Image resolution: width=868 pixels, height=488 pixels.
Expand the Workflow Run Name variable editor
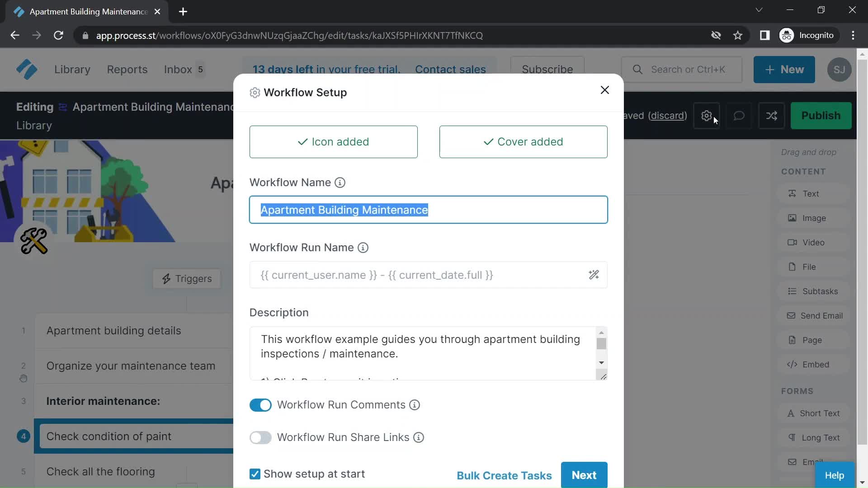(x=594, y=275)
